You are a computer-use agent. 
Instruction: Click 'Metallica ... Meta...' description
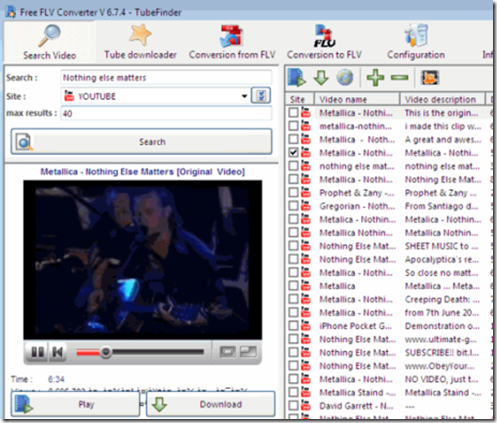442,286
